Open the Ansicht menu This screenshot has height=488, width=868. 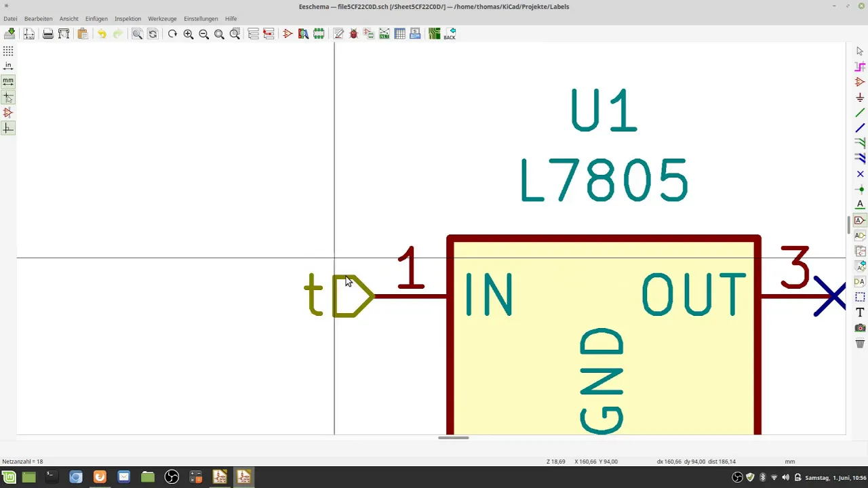69,19
